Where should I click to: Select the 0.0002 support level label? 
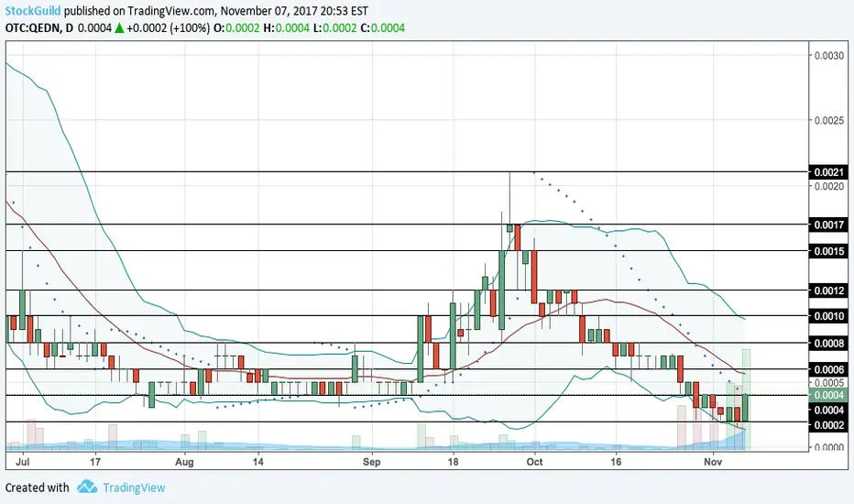[x=829, y=425]
